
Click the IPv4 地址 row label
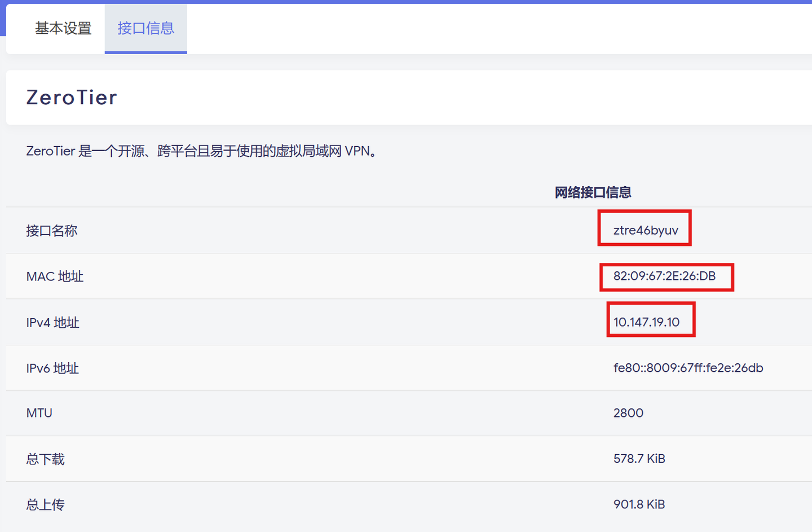click(x=52, y=322)
